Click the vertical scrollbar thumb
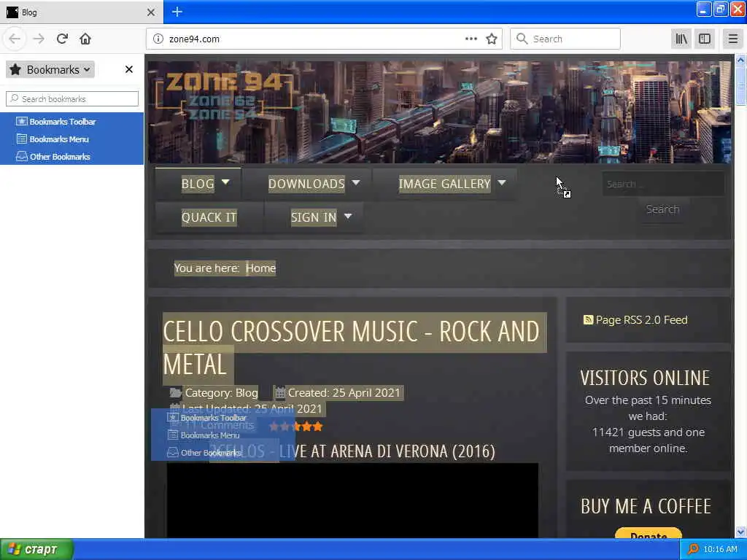Viewport: 747px width, 560px height. pyautogui.click(x=740, y=86)
